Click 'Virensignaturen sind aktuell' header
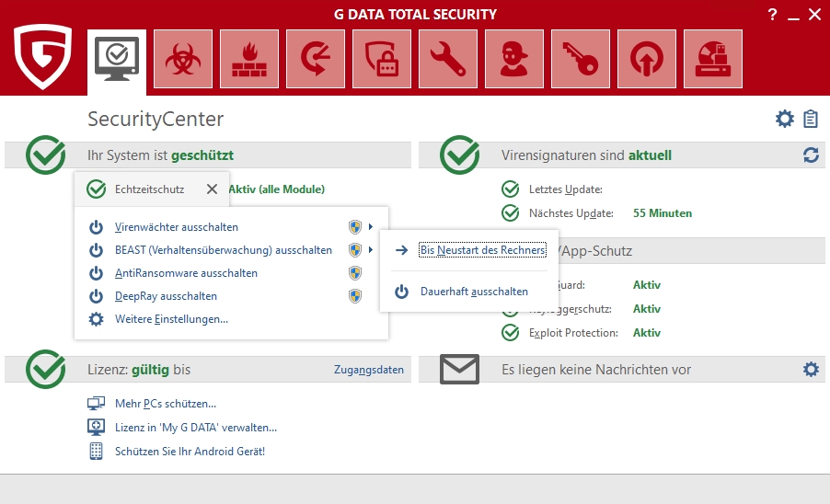 point(586,155)
